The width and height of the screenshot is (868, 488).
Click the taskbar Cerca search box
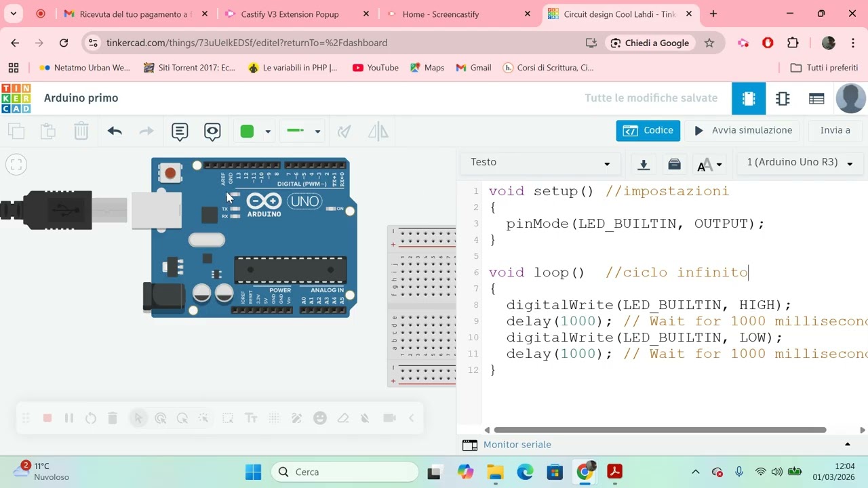pos(345,472)
